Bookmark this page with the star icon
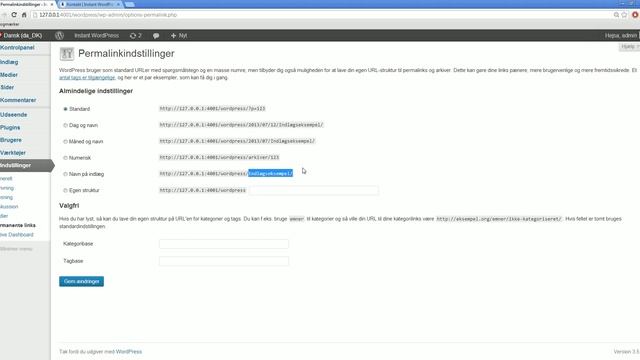The image size is (640, 360). 624,15
